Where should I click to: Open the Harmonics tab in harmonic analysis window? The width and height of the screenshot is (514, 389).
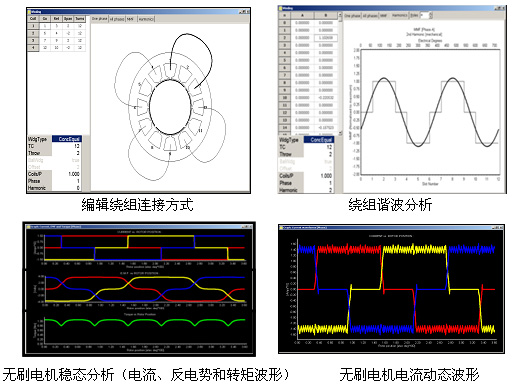pyautogui.click(x=399, y=15)
